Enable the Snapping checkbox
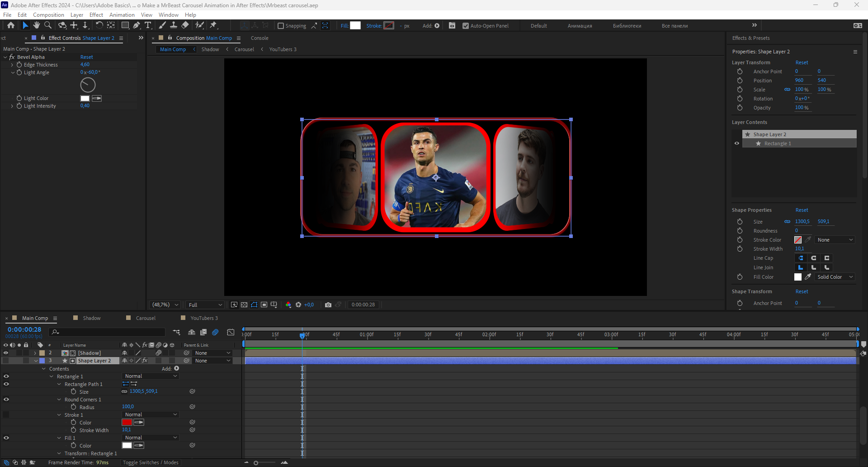Screen dimensions: 868x467 pos(281,26)
